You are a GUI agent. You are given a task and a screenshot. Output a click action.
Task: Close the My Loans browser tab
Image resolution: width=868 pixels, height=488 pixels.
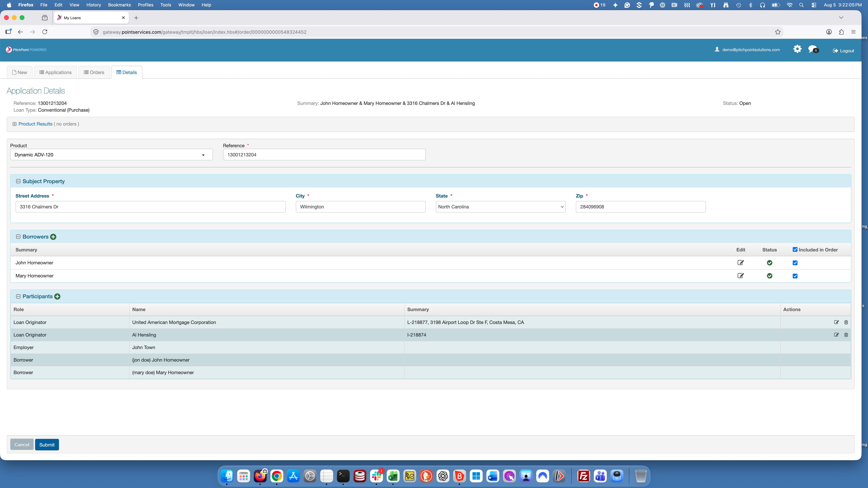click(123, 18)
